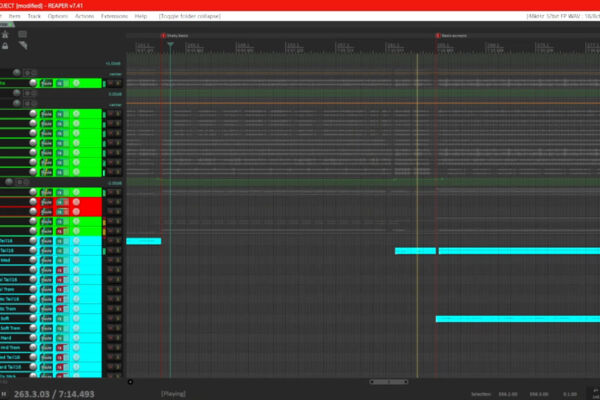
Task: Click the teal FX button on Hard track
Action: [x=60, y=338]
